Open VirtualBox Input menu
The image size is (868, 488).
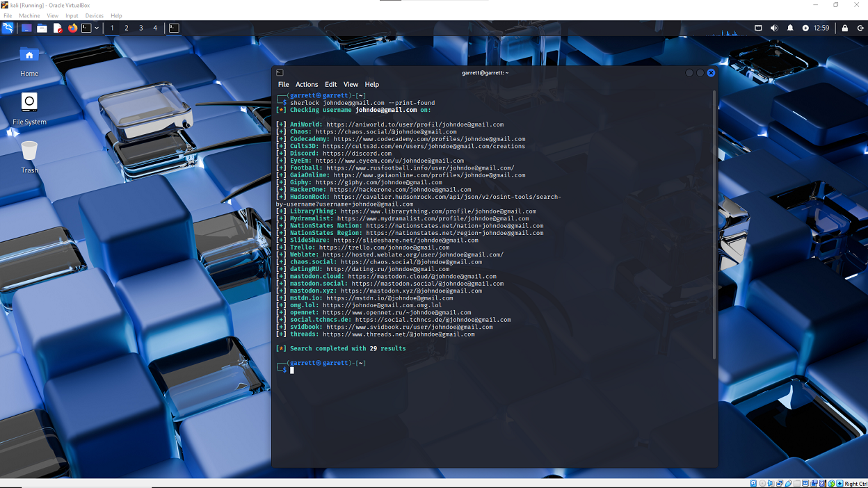click(x=72, y=15)
